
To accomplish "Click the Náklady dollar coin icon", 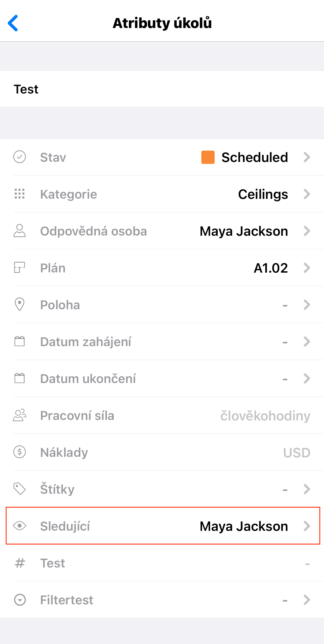I will [20, 452].
